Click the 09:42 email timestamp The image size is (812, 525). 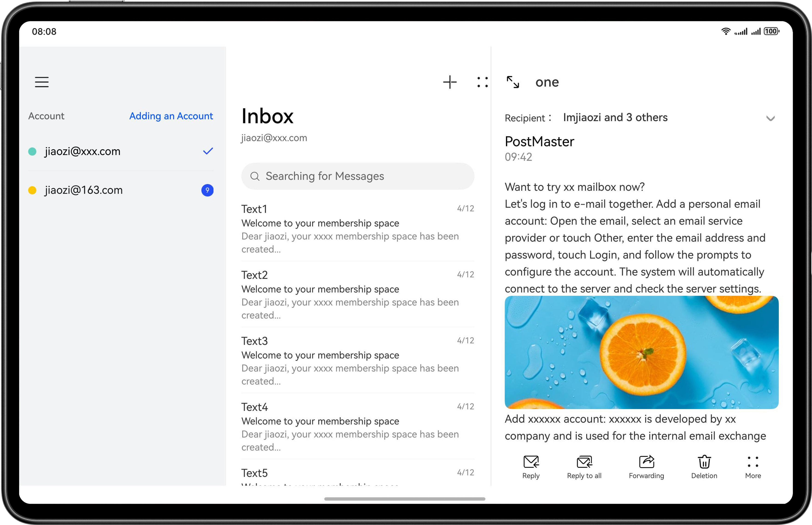tap(518, 157)
